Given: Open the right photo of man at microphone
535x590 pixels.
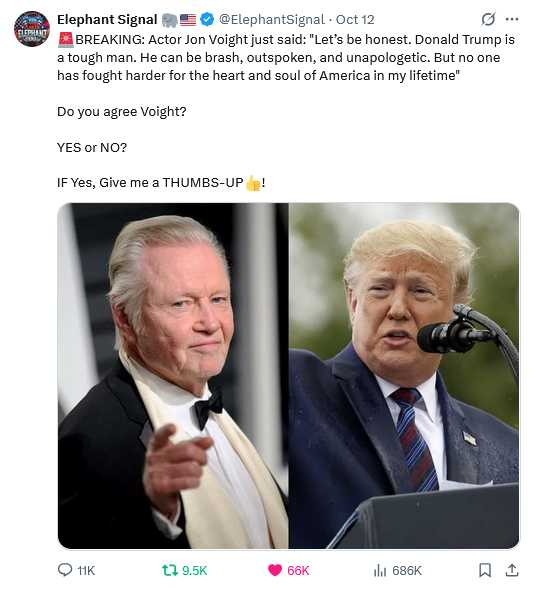Looking at the screenshot, I should coord(404,375).
